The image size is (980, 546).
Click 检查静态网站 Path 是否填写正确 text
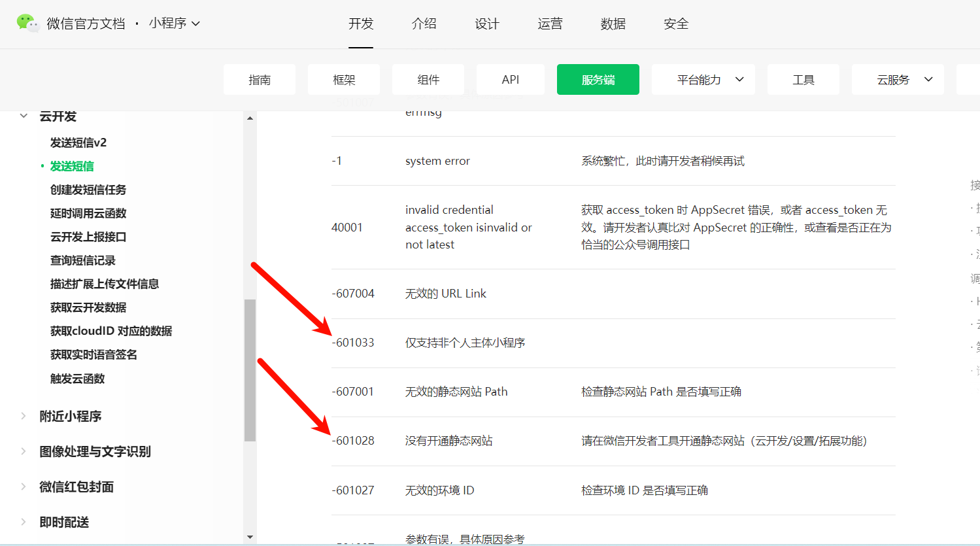point(662,392)
